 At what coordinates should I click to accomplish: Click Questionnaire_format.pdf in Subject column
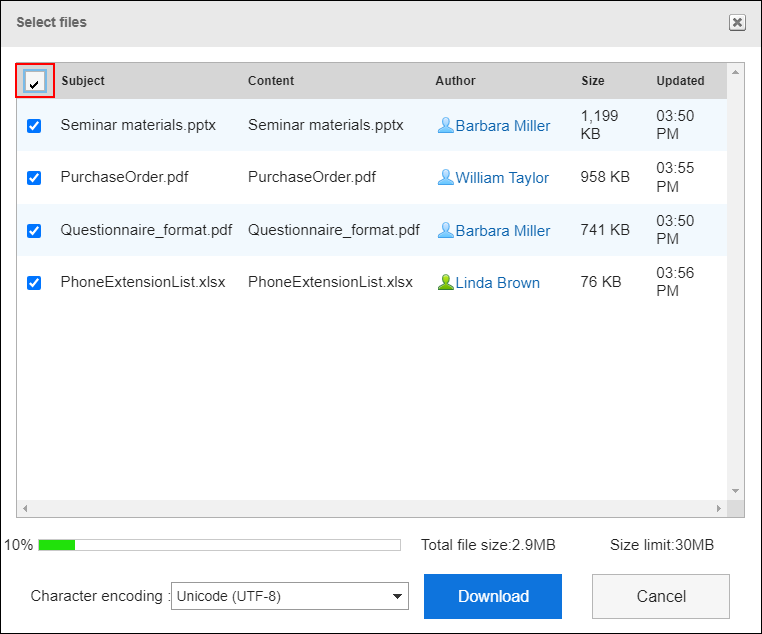click(146, 230)
